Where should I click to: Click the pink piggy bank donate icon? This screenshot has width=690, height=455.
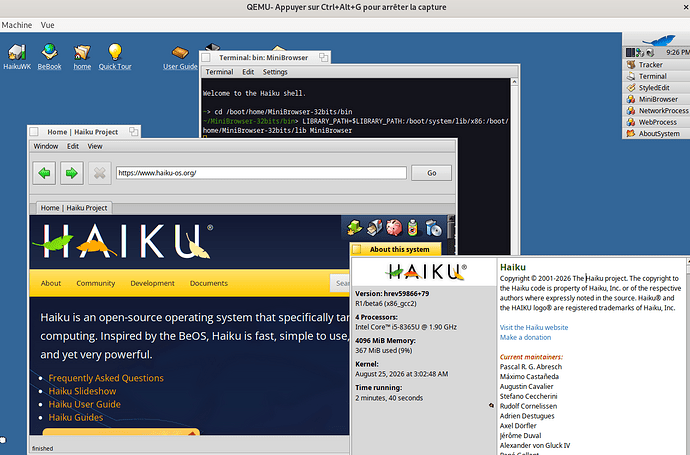tap(394, 228)
